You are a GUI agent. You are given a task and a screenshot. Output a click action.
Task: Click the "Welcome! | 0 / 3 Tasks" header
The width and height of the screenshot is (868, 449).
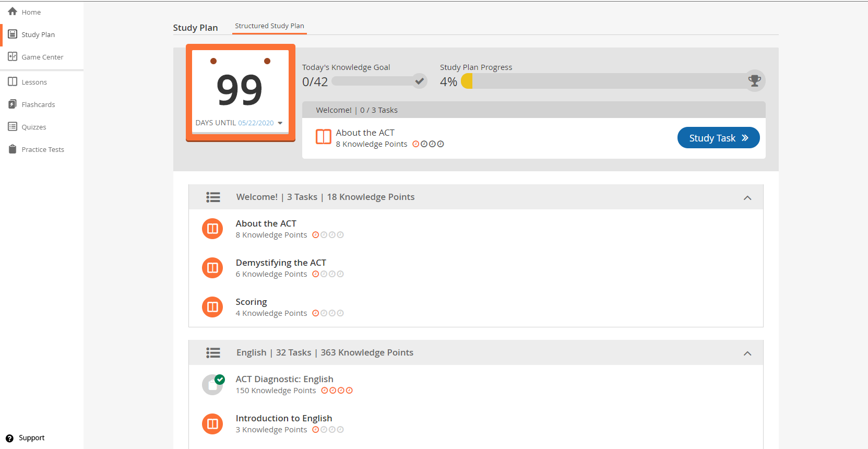[x=356, y=110]
